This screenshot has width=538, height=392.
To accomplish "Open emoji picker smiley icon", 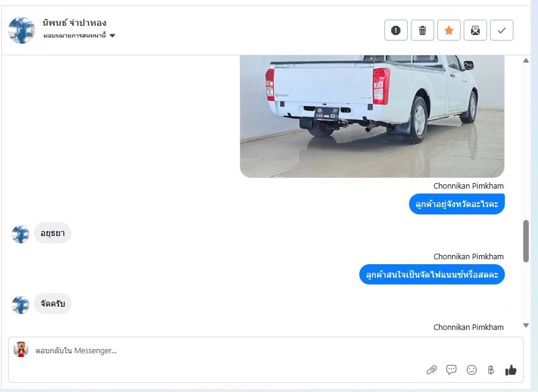I will point(472,370).
